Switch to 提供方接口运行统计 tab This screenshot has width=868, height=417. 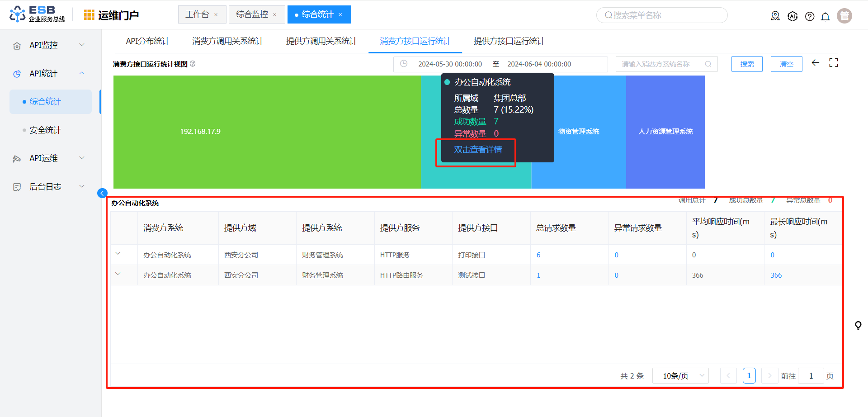(x=509, y=41)
